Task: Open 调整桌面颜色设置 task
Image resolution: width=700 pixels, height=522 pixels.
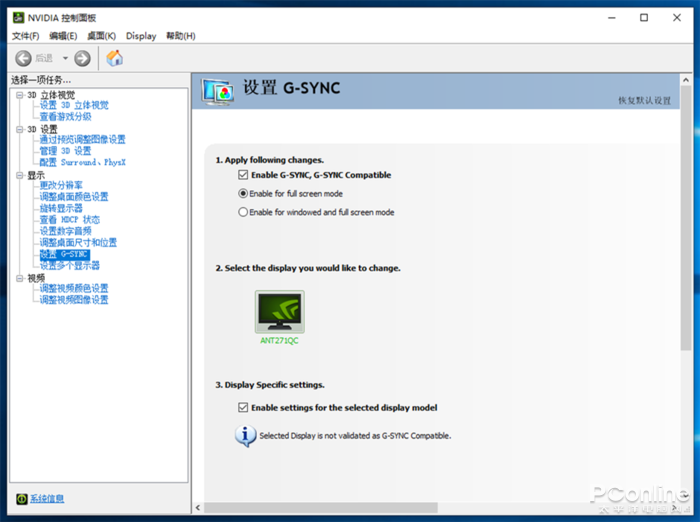Action: pyautogui.click(x=74, y=196)
